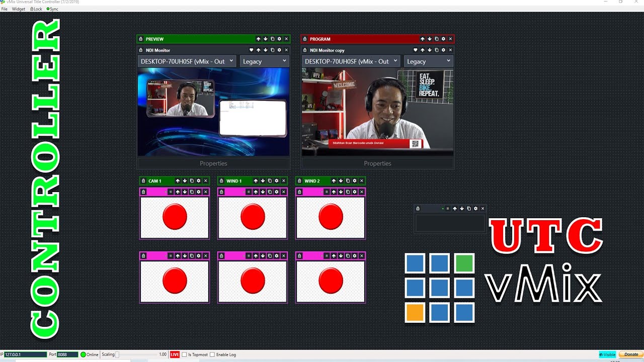Move the PROGRAM widget down with its arrow icon
644x362 pixels.
coord(430,39)
